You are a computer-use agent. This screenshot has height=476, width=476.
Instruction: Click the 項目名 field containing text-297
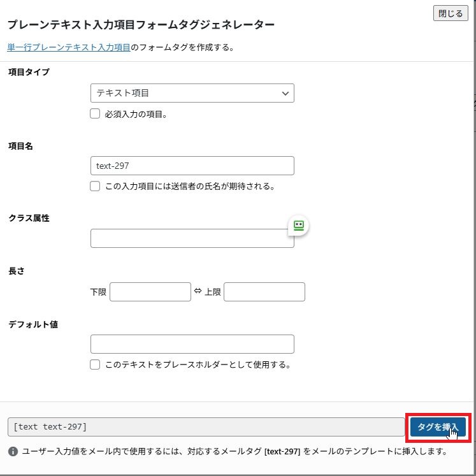coord(192,166)
